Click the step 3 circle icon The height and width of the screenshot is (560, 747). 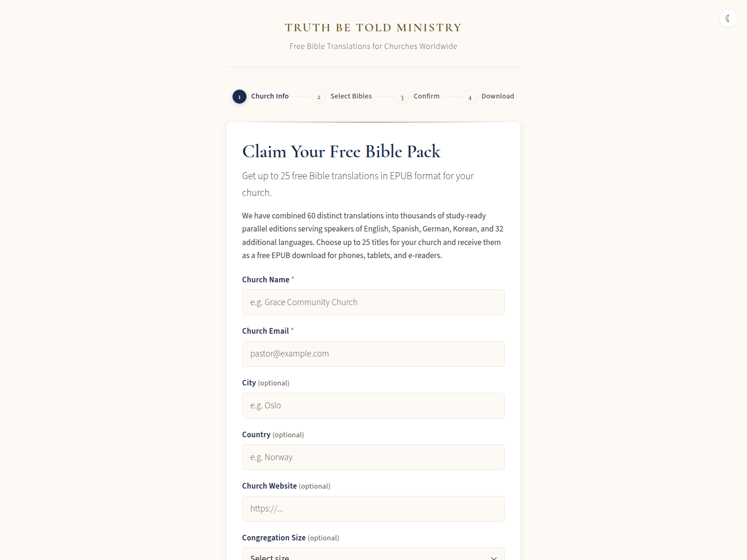tap(402, 97)
